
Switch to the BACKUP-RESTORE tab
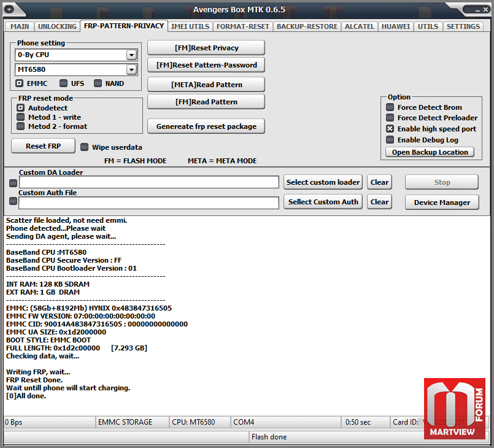click(x=307, y=26)
